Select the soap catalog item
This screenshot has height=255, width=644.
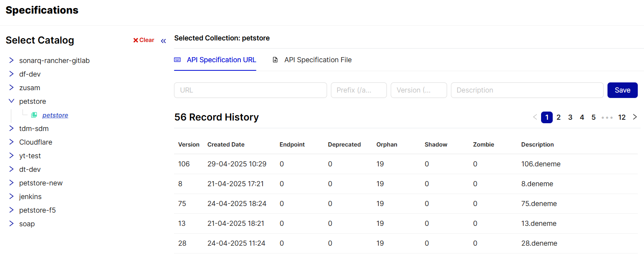tap(27, 224)
